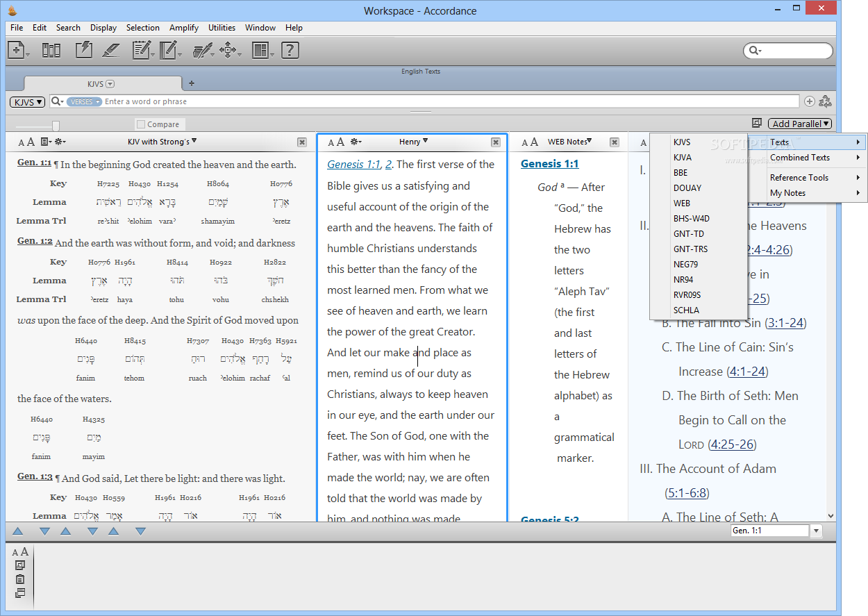This screenshot has height=616, width=868.
Task: Click the clipboard icon in bottom panel
Action: (20, 579)
